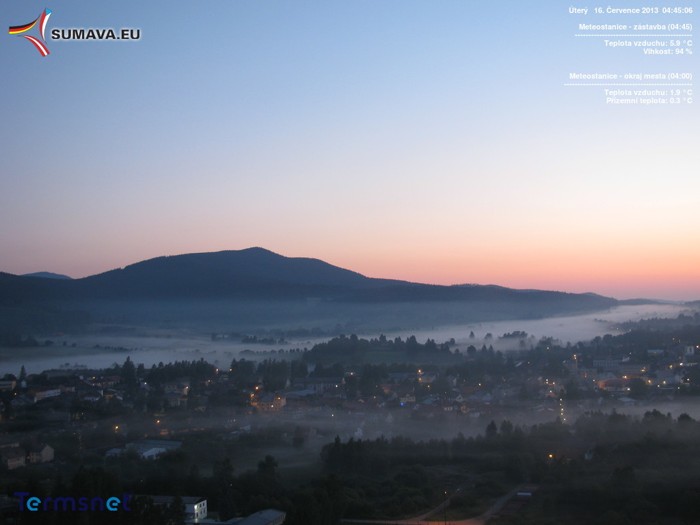Click the dashed line under the zástavba heading
Screen dimensions: 700x525
(633, 36)
